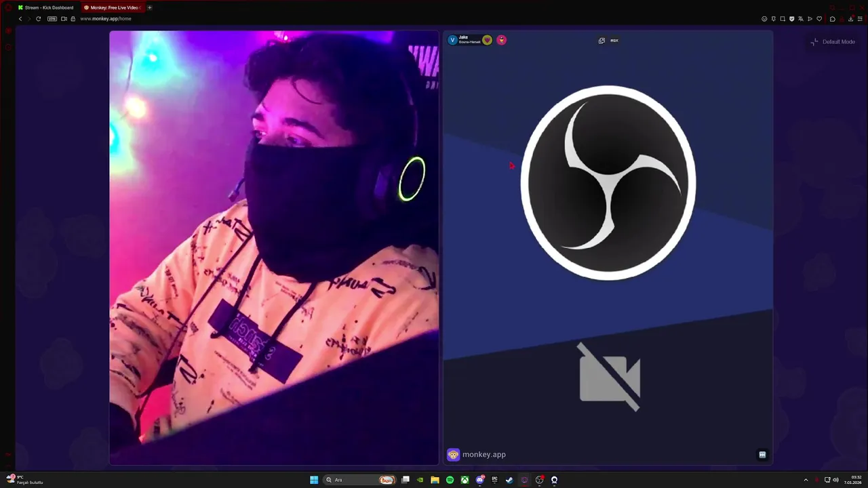Switch to Opera GX taskbar icon
868x488 pixels.
click(524, 480)
